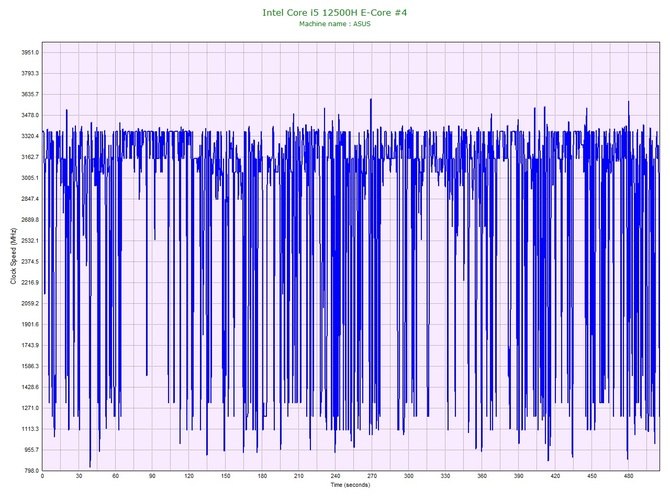Click the 450 tick on the time axis
This screenshot has height=502, width=670.
(x=592, y=476)
